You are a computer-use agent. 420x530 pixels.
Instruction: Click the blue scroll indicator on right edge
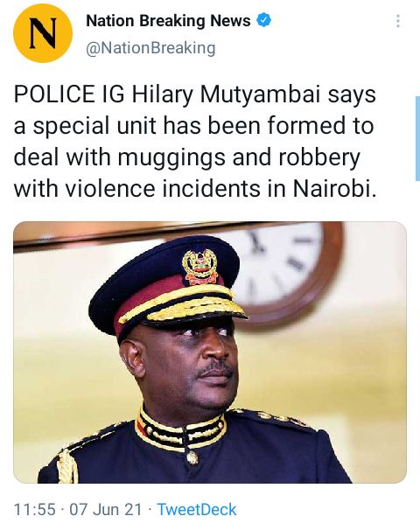click(x=417, y=138)
